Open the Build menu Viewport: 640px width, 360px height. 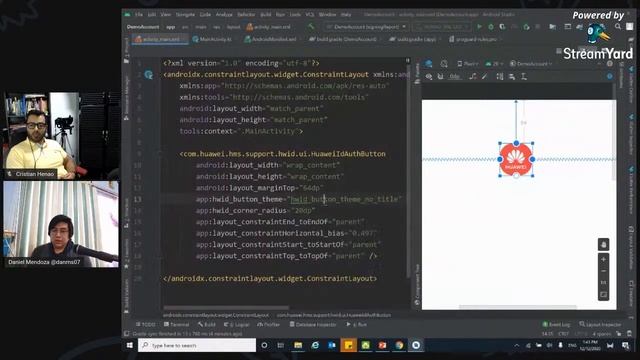(266, 14)
